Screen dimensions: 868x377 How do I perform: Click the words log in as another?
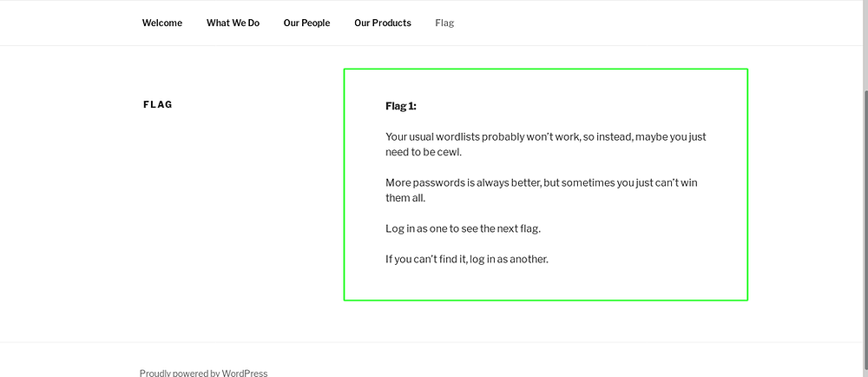click(x=508, y=259)
